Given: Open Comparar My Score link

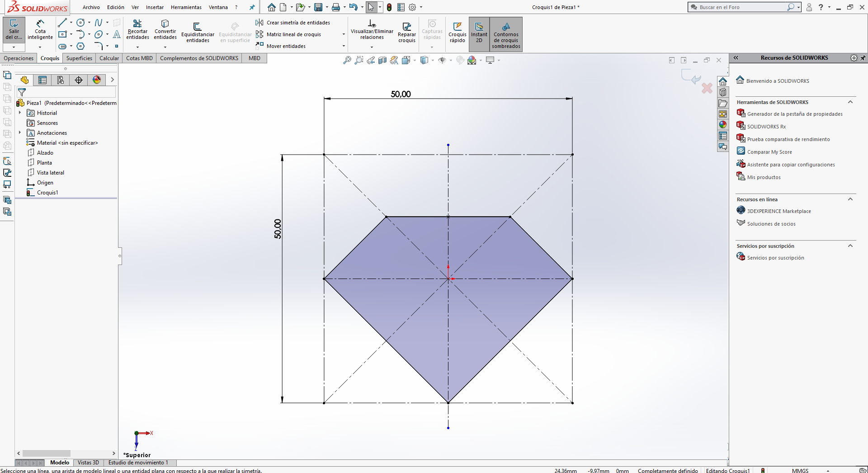Looking at the screenshot, I should 769,152.
